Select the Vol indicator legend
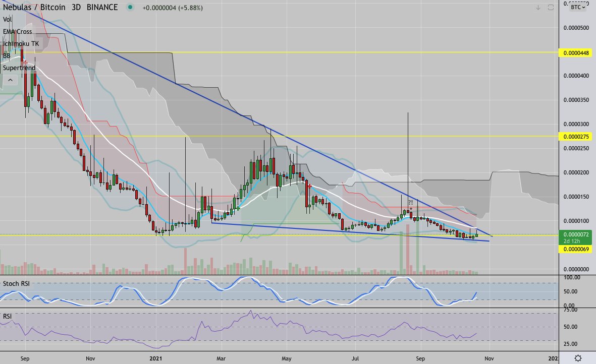Image resolution: width=596 pixels, height=364 pixels. click(8, 19)
